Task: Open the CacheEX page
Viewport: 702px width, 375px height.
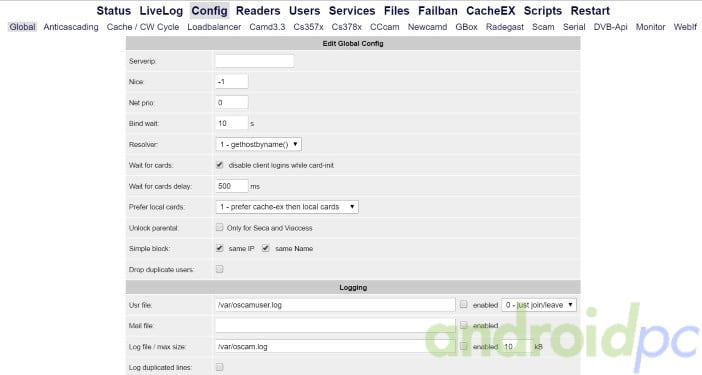Action: (491, 11)
